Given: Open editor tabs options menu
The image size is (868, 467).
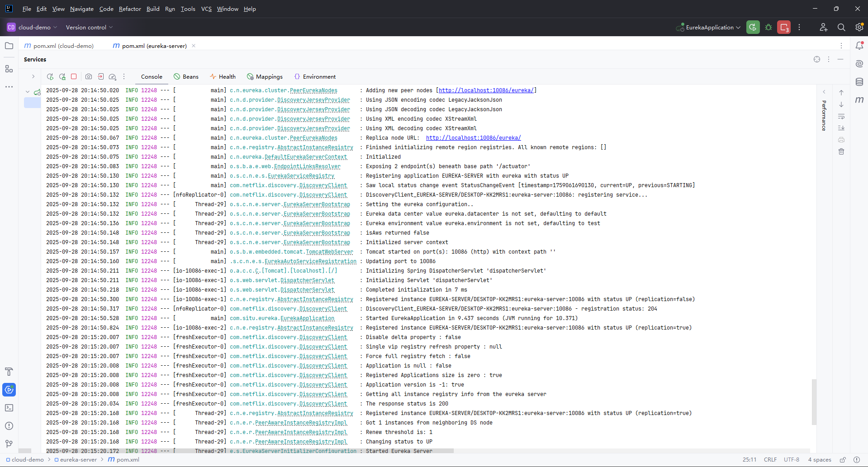Looking at the screenshot, I should click(x=841, y=46).
